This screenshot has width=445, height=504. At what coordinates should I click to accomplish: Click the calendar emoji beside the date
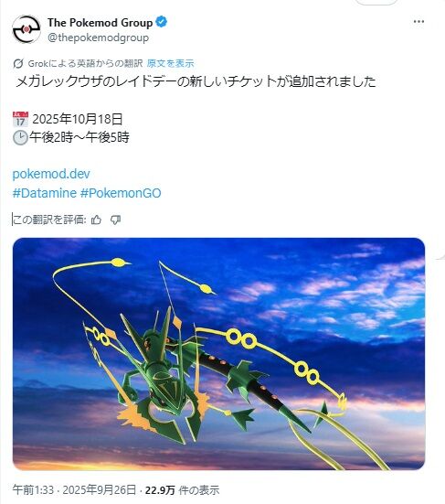pyautogui.click(x=20, y=119)
